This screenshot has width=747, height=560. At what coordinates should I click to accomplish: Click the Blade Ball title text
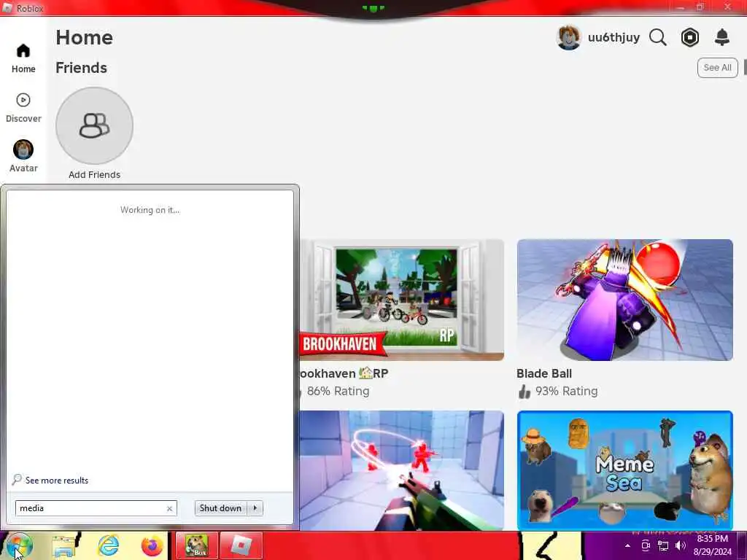tap(544, 374)
